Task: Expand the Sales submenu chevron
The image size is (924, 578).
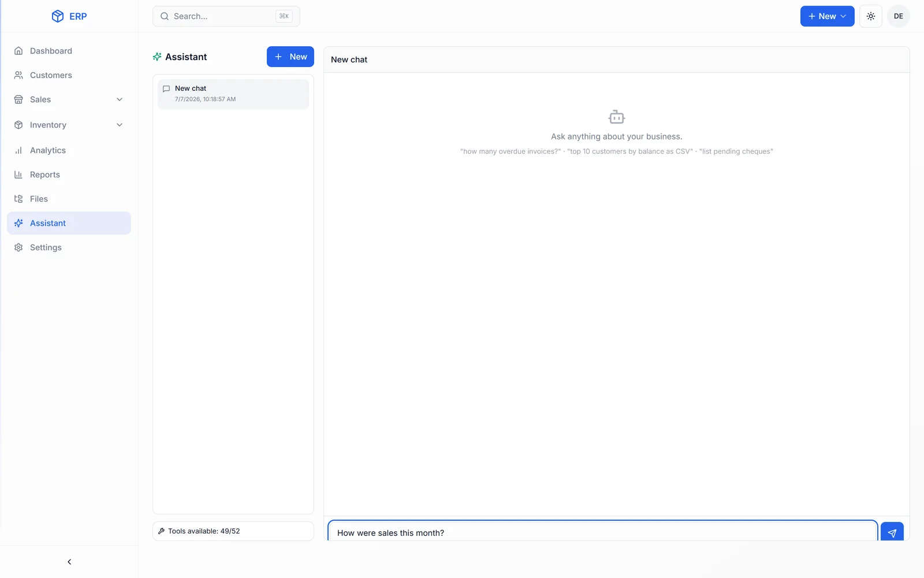Action: click(x=120, y=99)
